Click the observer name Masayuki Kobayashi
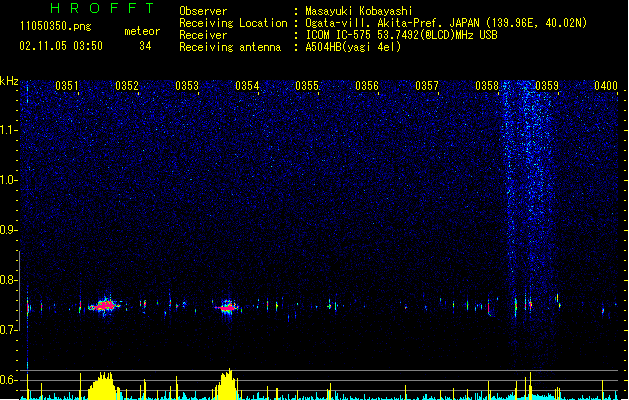The image size is (629, 400). [x=359, y=11]
